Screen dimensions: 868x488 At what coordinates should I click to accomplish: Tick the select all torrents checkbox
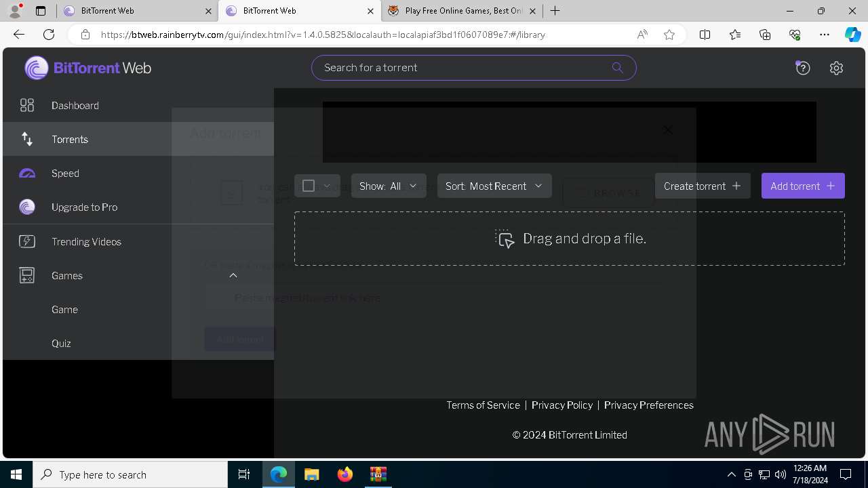click(309, 186)
